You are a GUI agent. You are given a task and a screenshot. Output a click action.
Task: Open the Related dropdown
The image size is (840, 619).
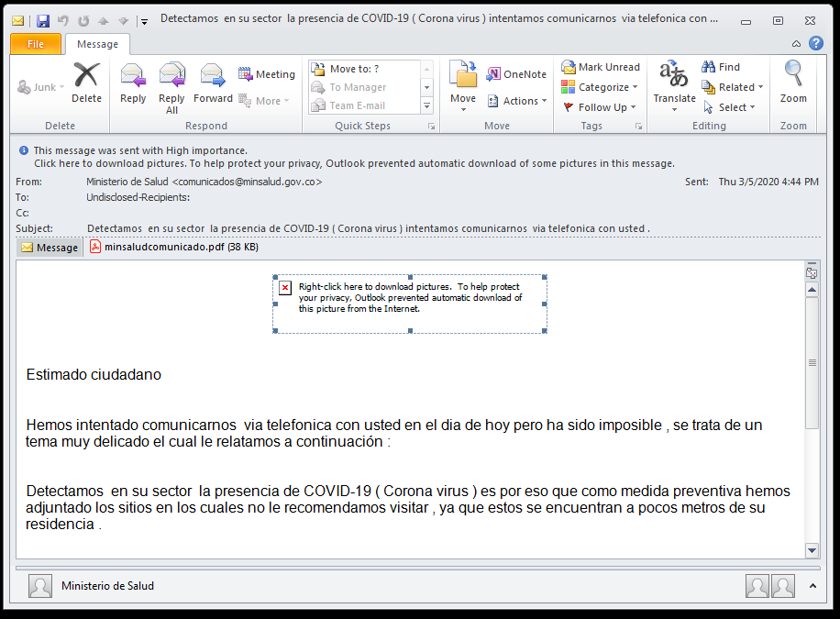tap(733, 87)
